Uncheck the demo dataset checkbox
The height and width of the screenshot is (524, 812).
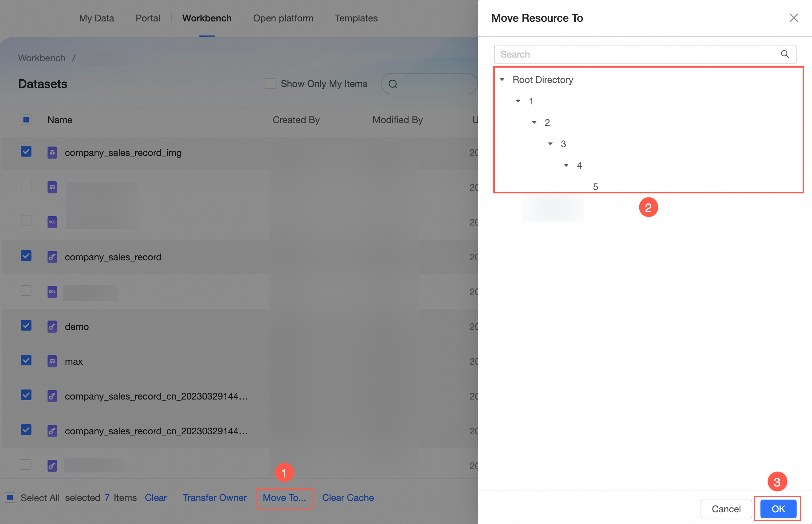(x=26, y=326)
